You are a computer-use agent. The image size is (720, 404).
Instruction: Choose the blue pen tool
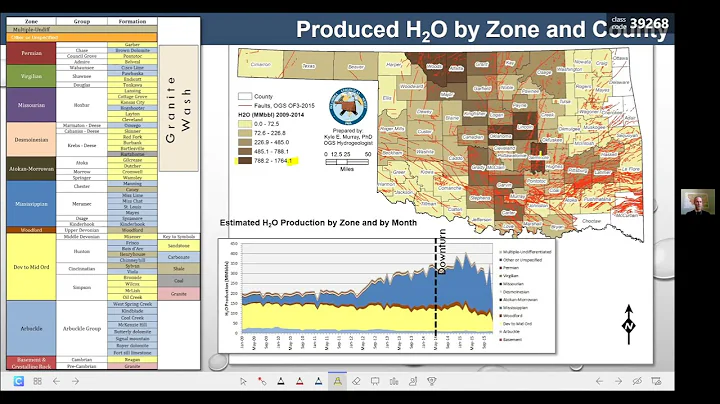(318, 381)
